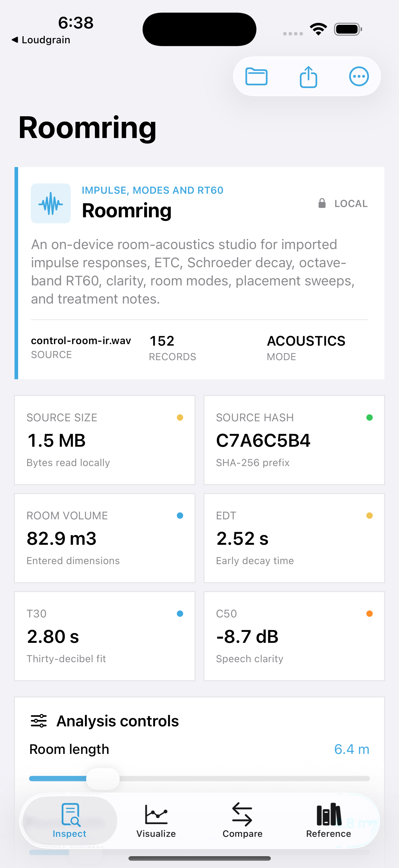Tap the yellow status dot on Source Size
Screen dimensions: 399x868
[x=180, y=417]
